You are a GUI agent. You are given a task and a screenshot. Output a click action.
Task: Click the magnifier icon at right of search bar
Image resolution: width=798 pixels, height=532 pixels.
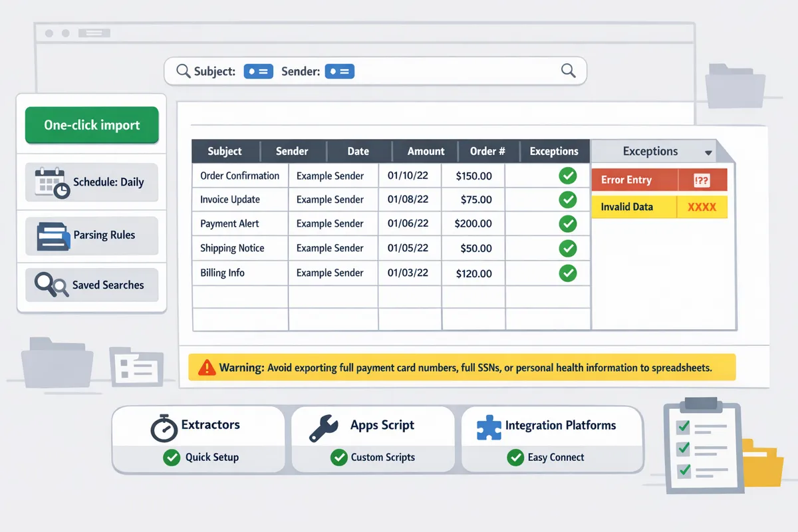click(x=568, y=70)
